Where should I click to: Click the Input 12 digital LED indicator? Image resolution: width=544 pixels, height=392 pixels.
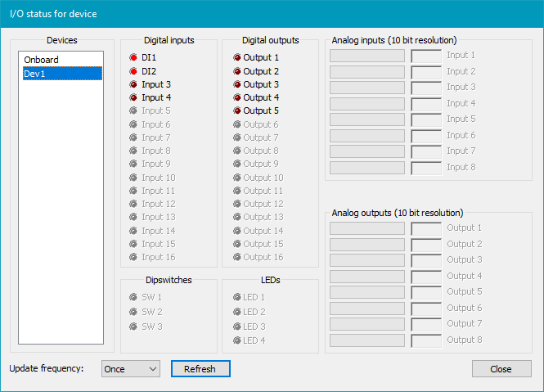[133, 204]
